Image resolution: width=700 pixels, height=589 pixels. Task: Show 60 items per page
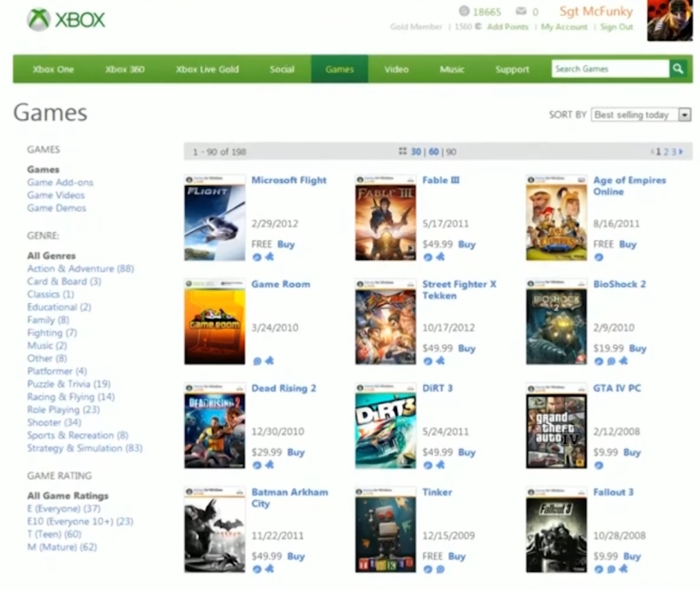[x=434, y=152]
